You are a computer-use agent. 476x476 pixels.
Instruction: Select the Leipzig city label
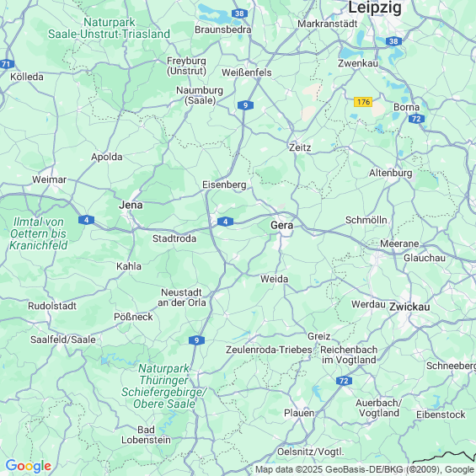click(375, 8)
